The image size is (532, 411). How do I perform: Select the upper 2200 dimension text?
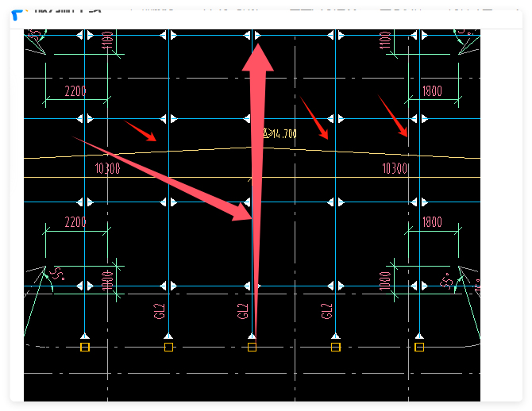(75, 91)
